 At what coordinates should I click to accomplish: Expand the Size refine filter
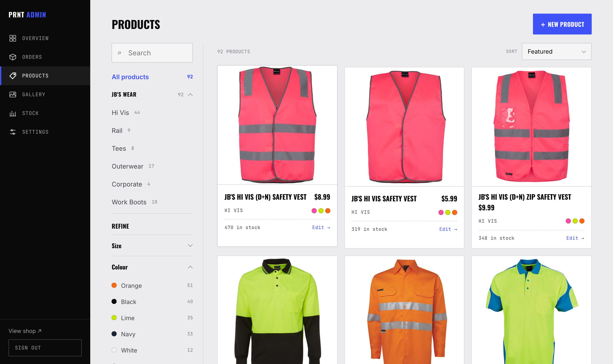point(152,246)
